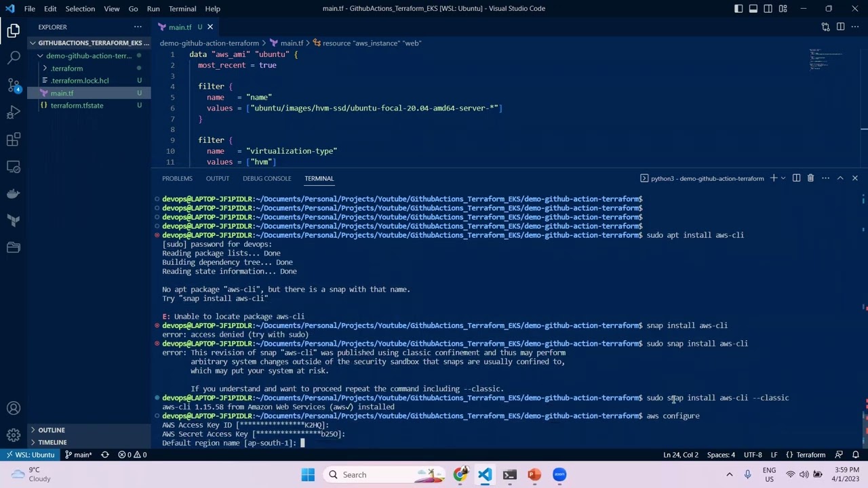Open the Search view in the activity bar
The height and width of the screenshot is (488, 868).
14,58
